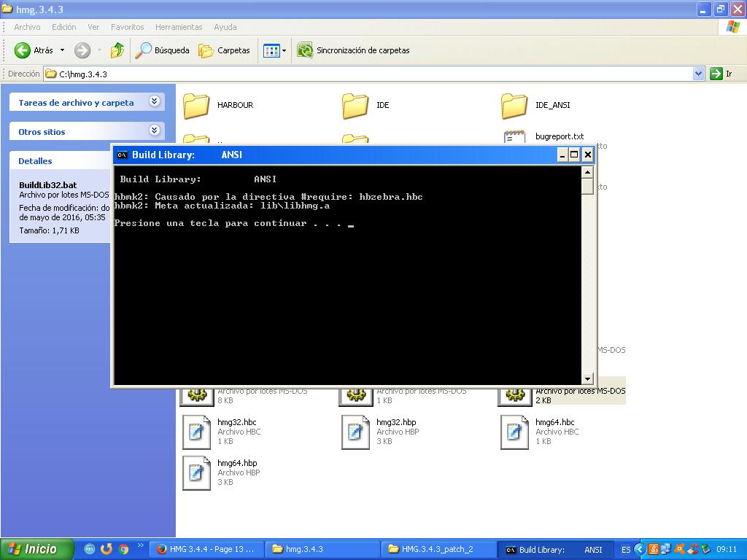Open the Avast antivirus tray icon

click(x=680, y=549)
